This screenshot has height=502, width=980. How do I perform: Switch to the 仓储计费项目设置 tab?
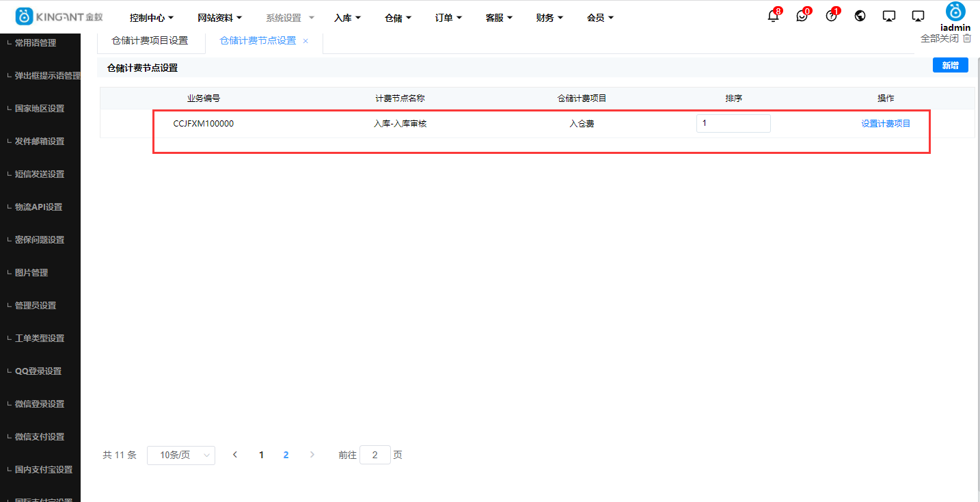coord(152,41)
